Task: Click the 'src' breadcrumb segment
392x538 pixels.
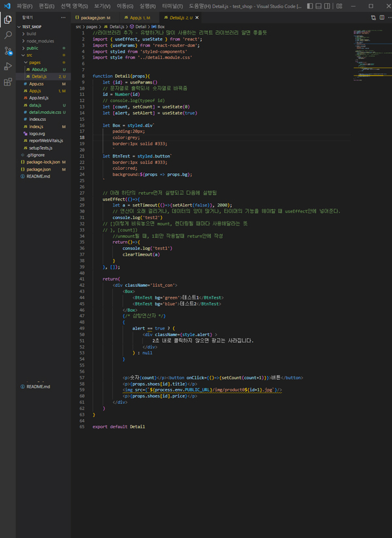Action: click(78, 26)
